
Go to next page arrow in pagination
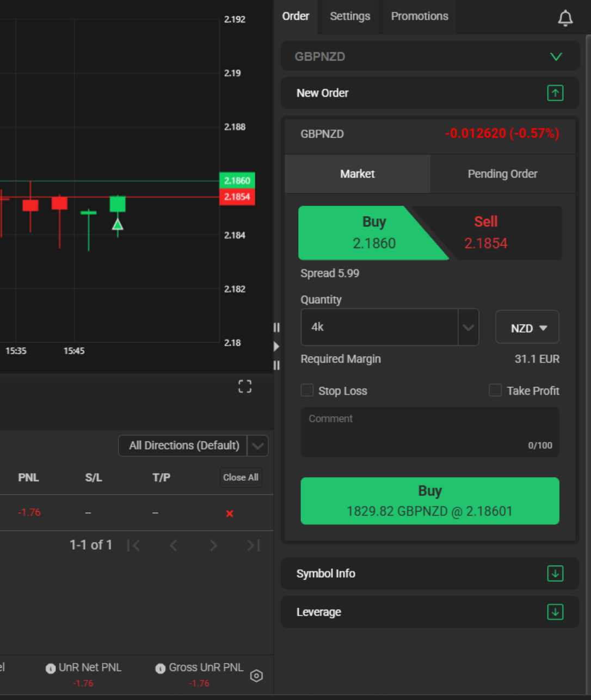[213, 545]
